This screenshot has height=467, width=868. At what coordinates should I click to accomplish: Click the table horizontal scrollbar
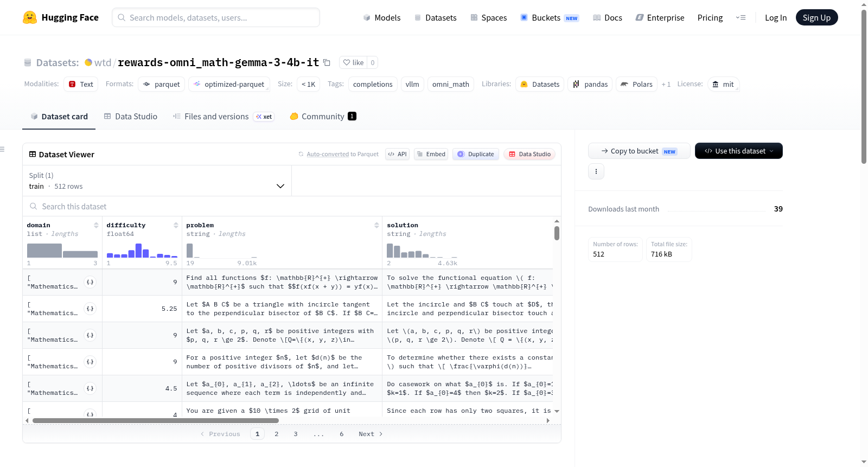(x=156, y=420)
